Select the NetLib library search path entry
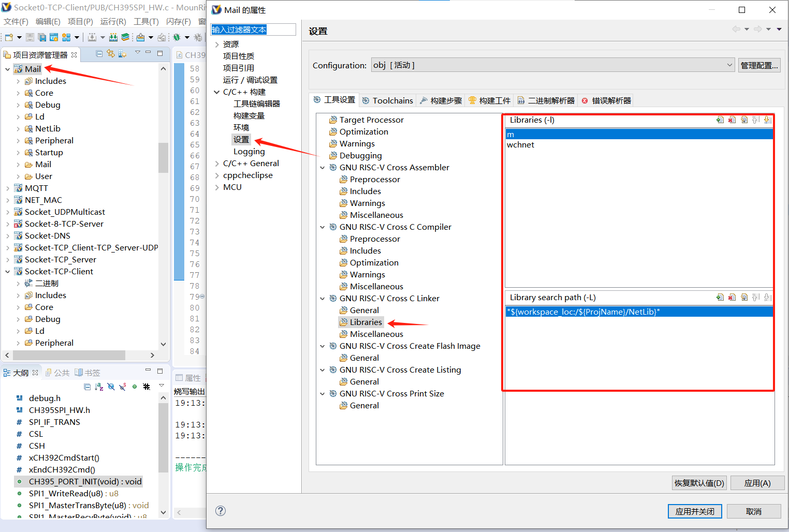789x532 pixels. click(639, 312)
